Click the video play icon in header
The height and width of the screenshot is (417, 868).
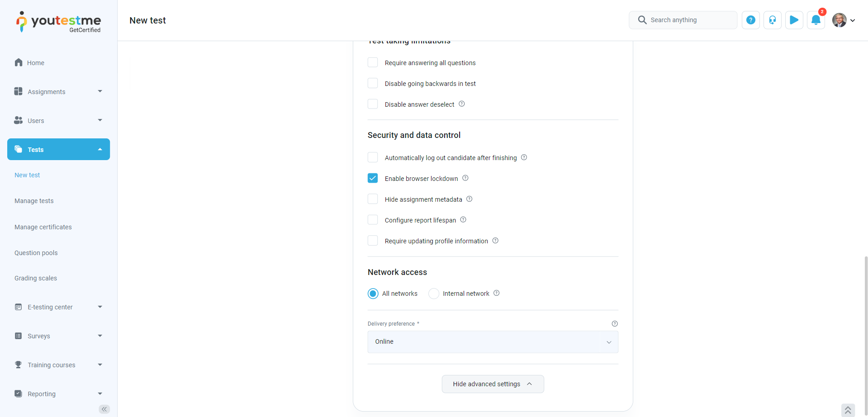[x=794, y=20]
